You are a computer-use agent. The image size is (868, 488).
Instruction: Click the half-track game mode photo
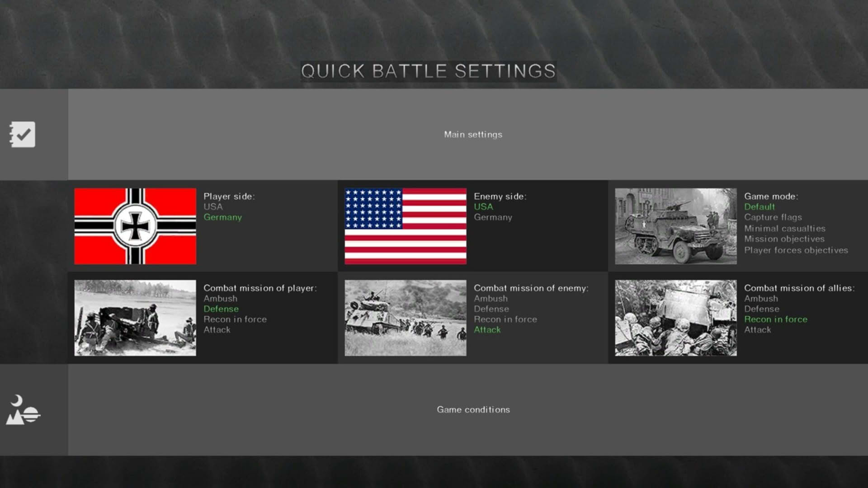coord(676,226)
